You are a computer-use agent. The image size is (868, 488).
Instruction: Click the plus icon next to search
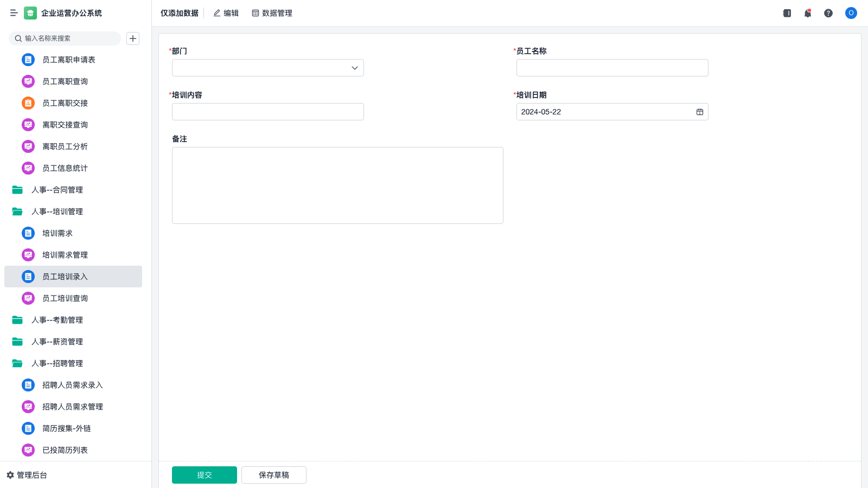pyautogui.click(x=133, y=38)
